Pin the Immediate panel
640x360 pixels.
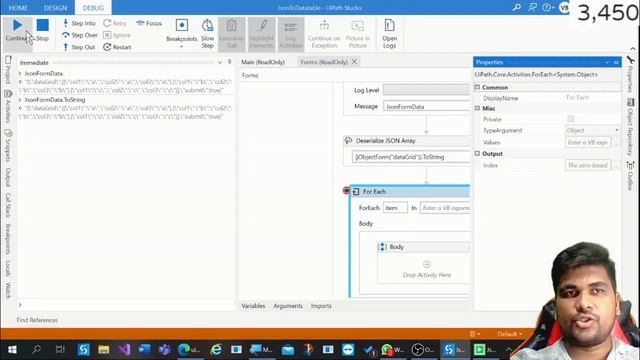229,62
